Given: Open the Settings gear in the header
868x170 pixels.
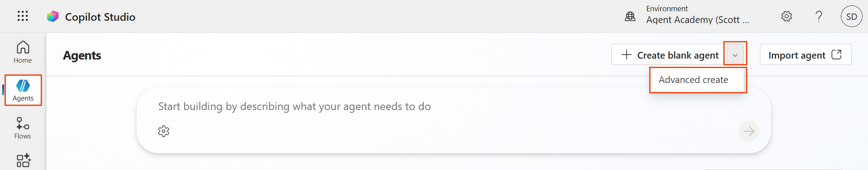Looking at the screenshot, I should point(787,16).
